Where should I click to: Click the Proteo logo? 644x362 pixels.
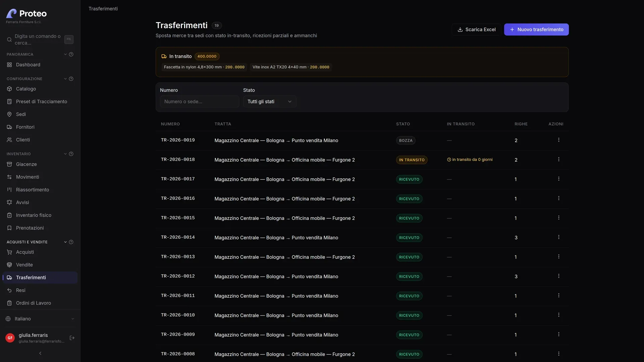26,13
